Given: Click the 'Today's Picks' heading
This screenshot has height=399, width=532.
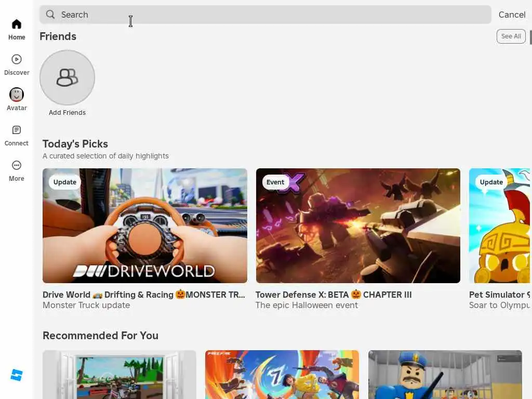Looking at the screenshot, I should (75, 144).
